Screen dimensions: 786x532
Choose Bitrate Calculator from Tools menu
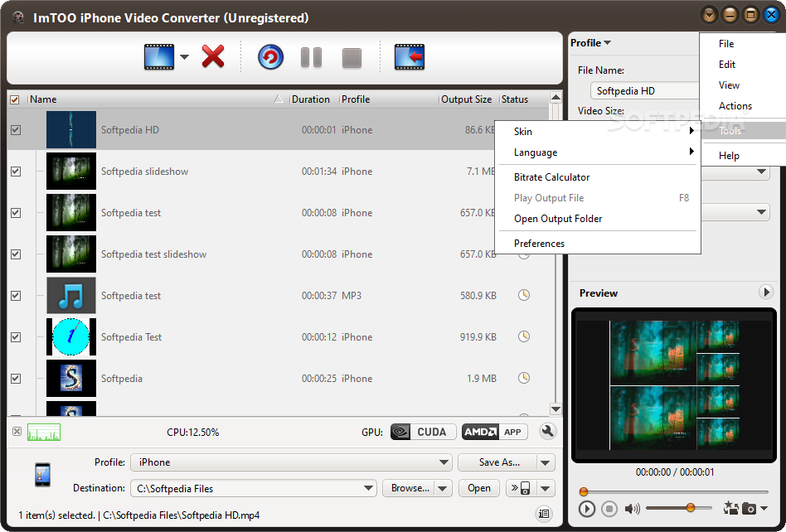click(x=598, y=177)
